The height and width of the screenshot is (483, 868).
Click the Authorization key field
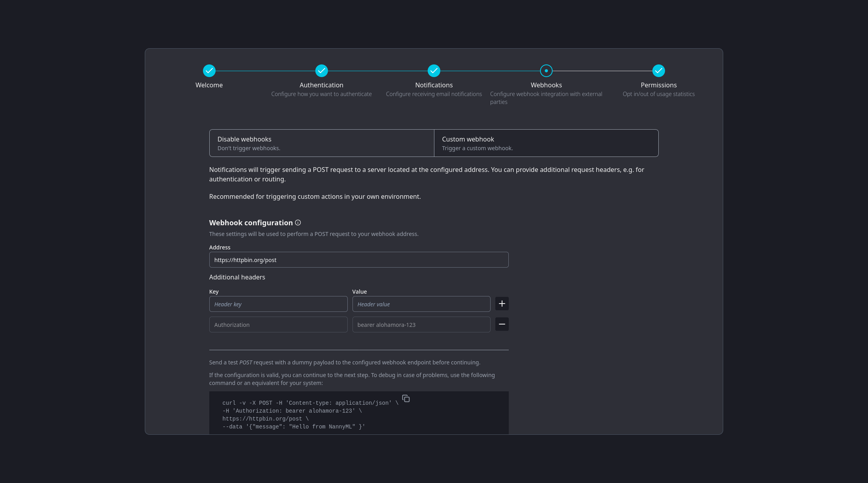tap(278, 325)
